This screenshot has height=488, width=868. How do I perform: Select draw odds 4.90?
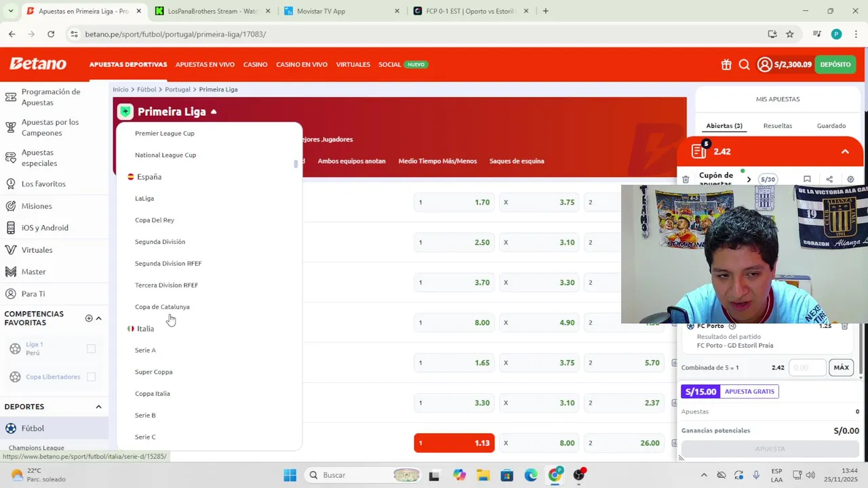pyautogui.click(x=540, y=323)
